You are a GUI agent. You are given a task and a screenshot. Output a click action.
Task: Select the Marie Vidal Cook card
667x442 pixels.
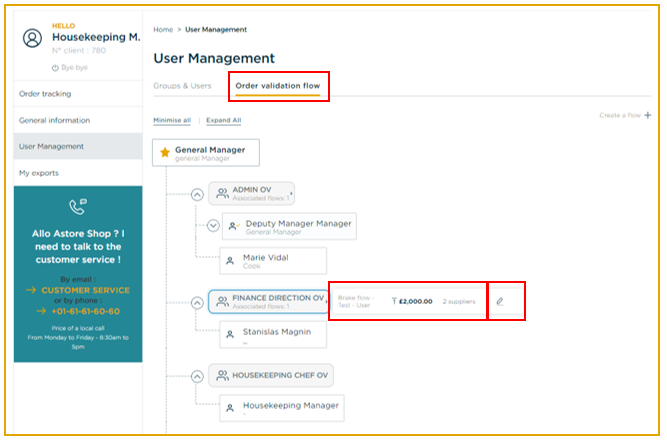(x=273, y=261)
